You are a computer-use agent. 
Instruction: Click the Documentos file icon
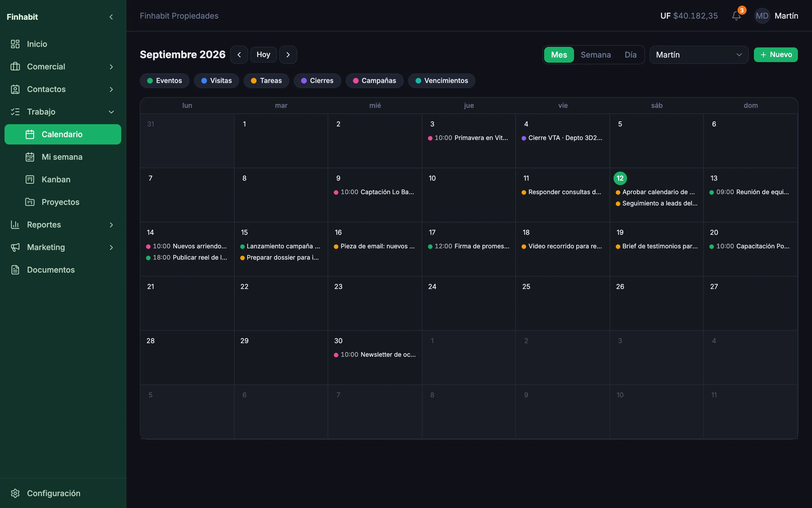15,270
